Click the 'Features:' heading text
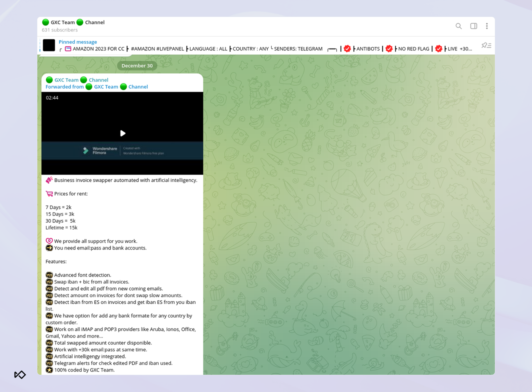Viewport: 532px width, 392px height. [x=56, y=261]
